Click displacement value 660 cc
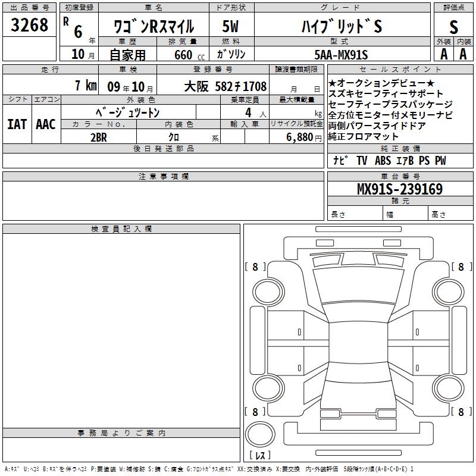The width and height of the screenshot is (476, 476). (x=189, y=55)
